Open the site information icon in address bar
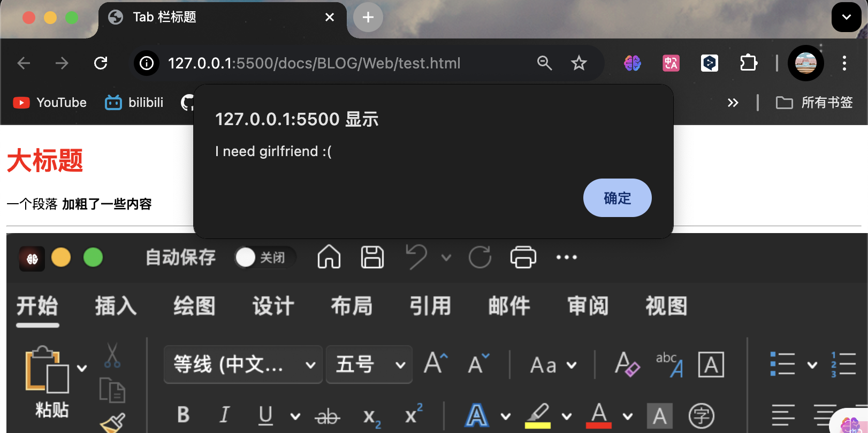The image size is (868, 433). pos(147,63)
